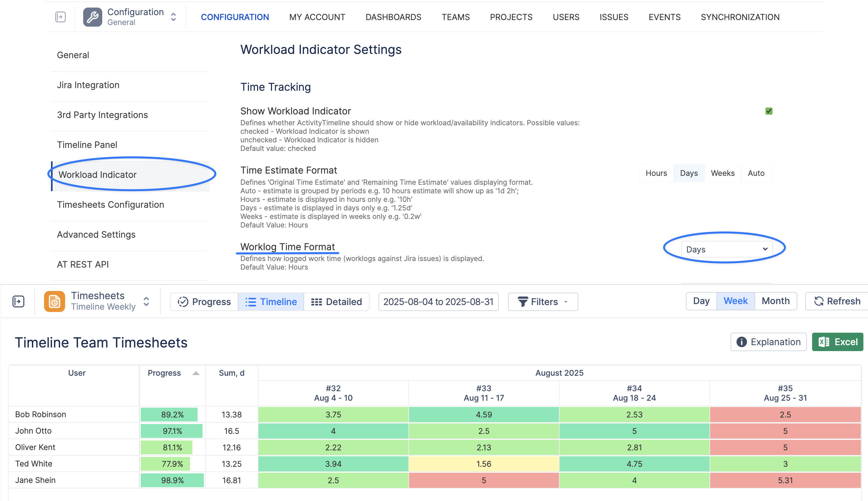Switch to Detailed grid view
Screen dimensions: 868x501
pyautogui.click(x=336, y=301)
